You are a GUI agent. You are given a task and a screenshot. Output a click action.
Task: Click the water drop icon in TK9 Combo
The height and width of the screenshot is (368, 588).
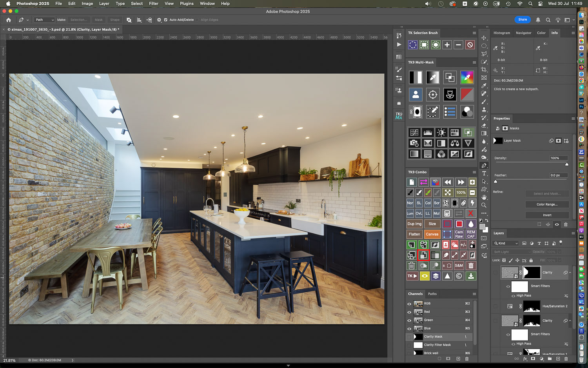pyautogui.click(x=471, y=224)
